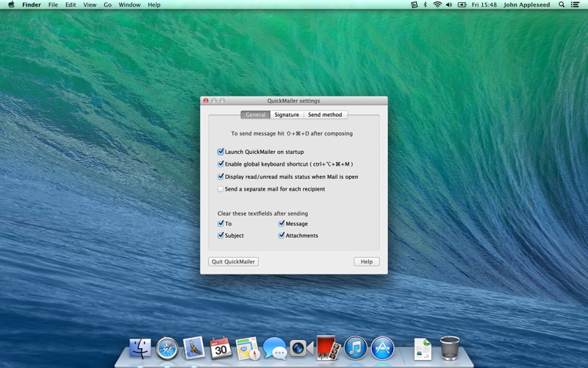Click the Spotlight search icon
This screenshot has width=588, height=368.
click(562, 4)
